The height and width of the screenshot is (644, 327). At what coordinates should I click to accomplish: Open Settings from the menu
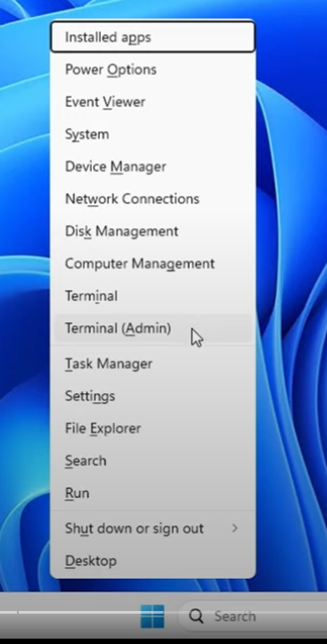pos(152,396)
